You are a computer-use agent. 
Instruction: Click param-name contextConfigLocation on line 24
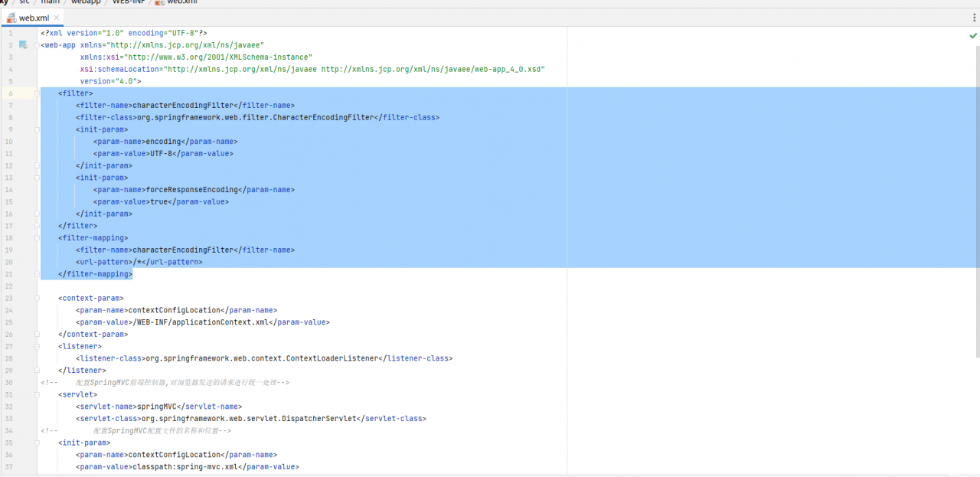[x=176, y=310]
